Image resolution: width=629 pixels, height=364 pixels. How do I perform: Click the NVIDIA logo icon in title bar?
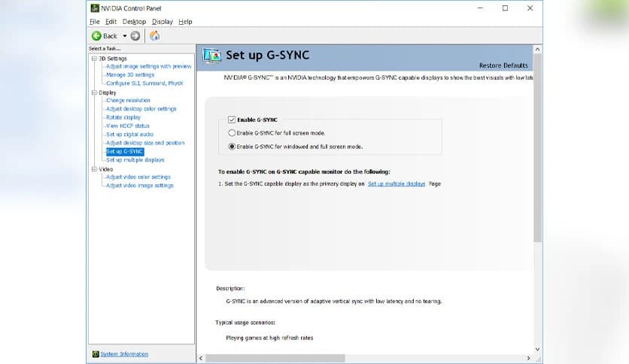point(95,8)
